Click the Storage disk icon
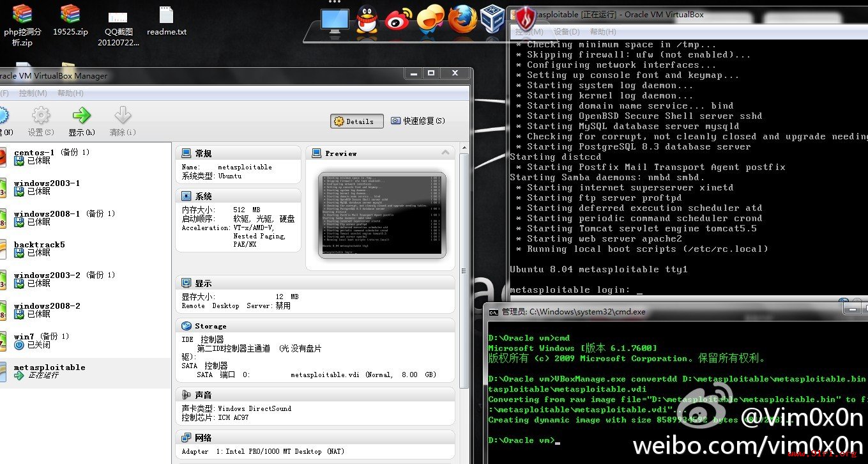This screenshot has width=868, height=464. [186, 326]
